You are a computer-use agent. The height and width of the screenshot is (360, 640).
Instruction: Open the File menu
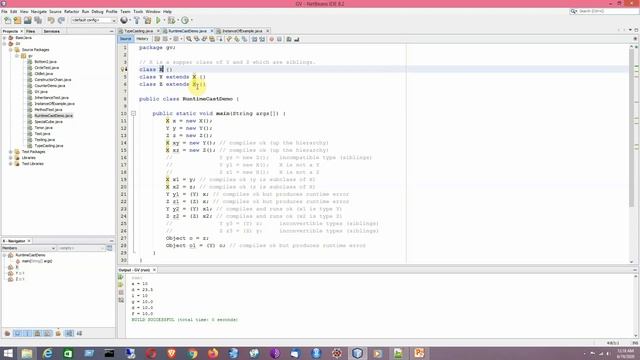click(4, 11)
